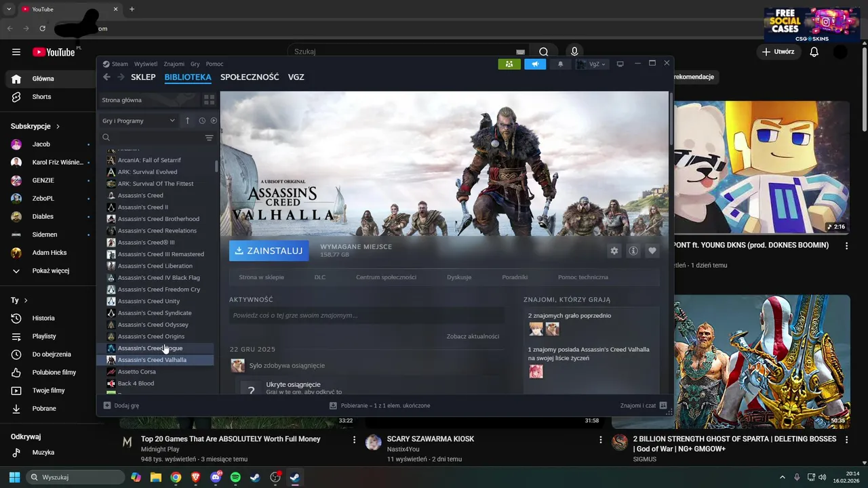Click the Steam forward navigation arrow
This screenshot has width=868, height=488.
pos(121,77)
